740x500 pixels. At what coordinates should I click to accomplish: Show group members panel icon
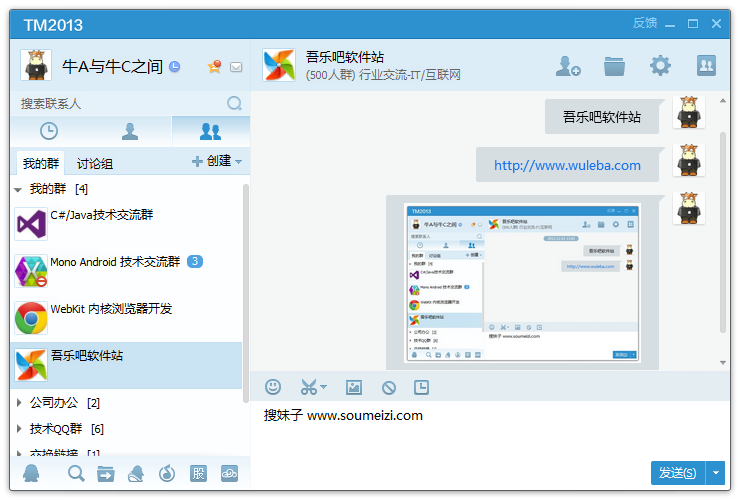click(706, 66)
